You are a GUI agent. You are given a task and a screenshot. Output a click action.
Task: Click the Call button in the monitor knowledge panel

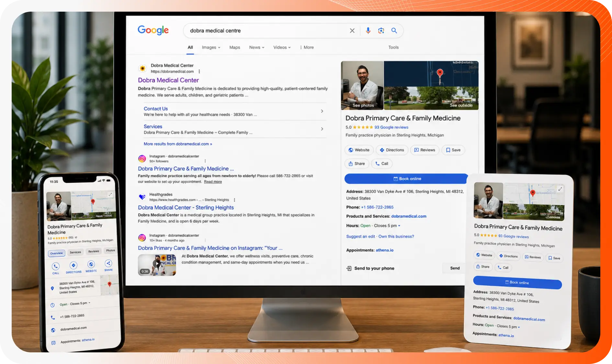(x=381, y=164)
